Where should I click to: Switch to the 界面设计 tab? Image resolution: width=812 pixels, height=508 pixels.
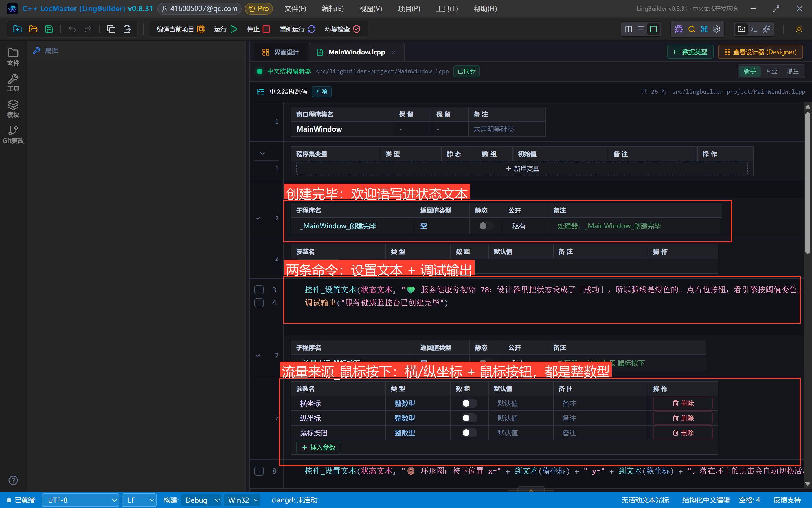pos(280,52)
